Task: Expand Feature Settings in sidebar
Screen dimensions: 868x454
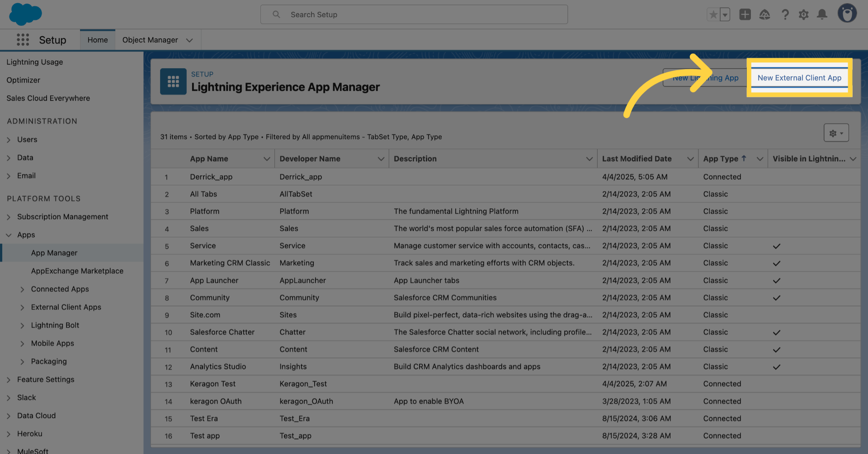Action: (9, 379)
